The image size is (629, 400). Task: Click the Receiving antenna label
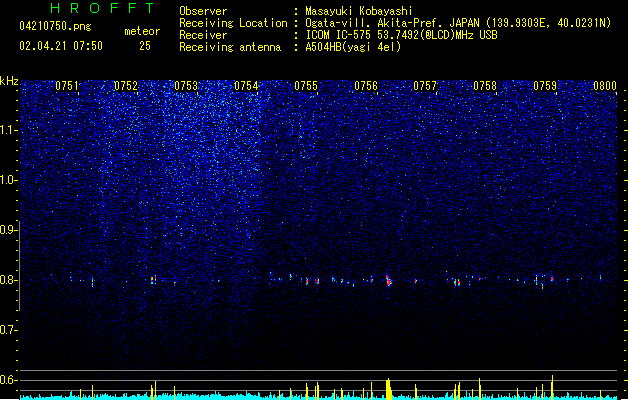point(230,47)
